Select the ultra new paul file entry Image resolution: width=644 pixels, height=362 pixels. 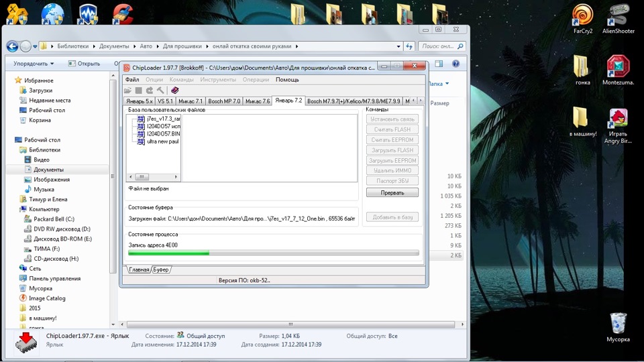coord(159,141)
